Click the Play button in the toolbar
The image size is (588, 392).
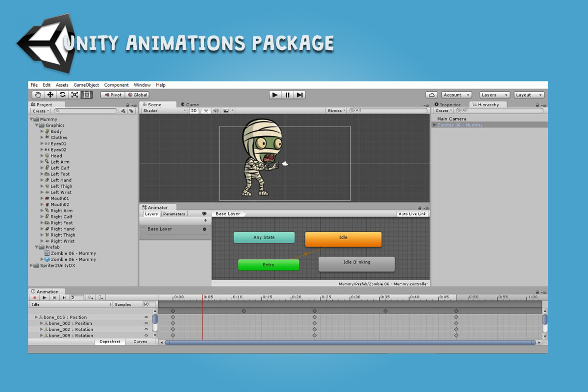[275, 95]
